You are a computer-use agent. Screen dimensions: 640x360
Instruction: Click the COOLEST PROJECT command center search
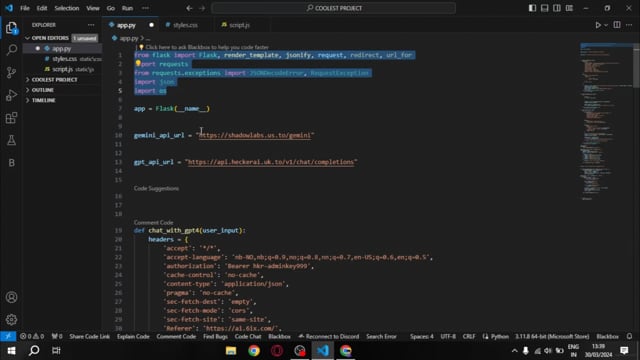[x=333, y=8]
